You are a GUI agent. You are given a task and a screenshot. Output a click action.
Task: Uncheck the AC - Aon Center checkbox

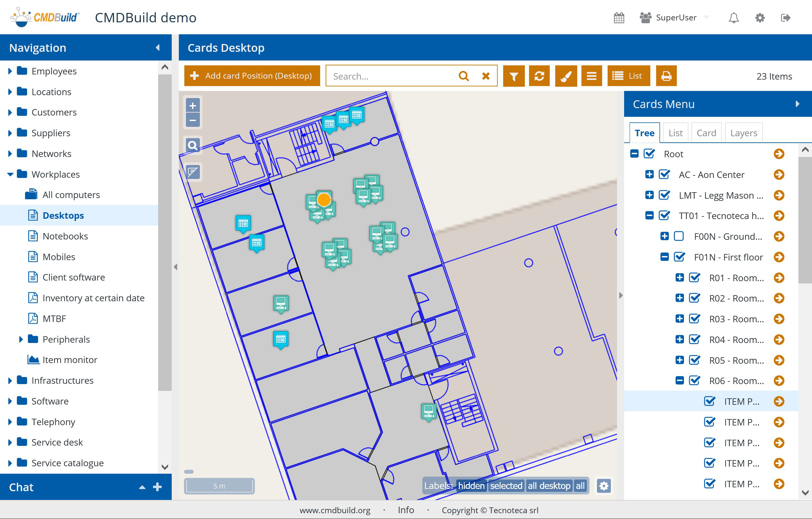click(x=664, y=174)
